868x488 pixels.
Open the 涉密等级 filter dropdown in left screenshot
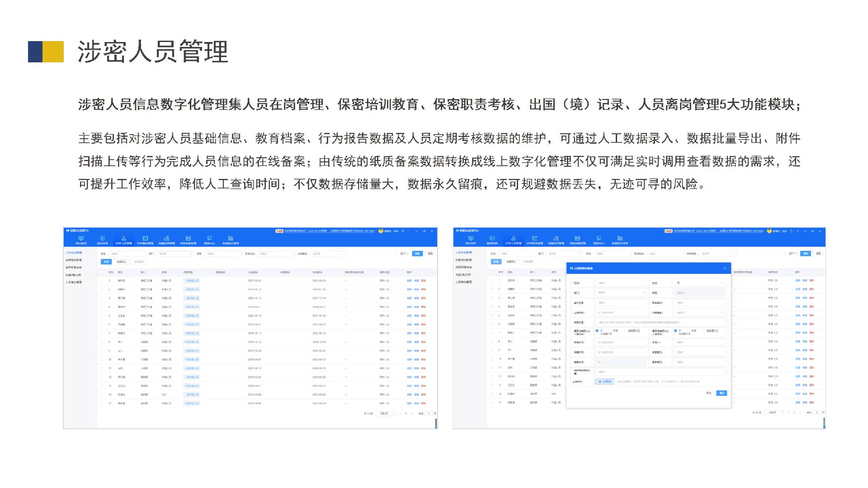329,254
